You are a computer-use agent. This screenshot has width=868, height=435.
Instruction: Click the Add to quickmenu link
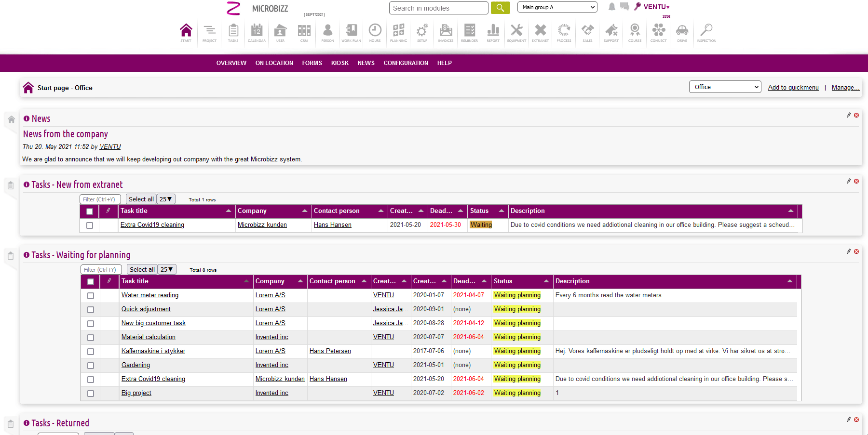[x=793, y=88]
